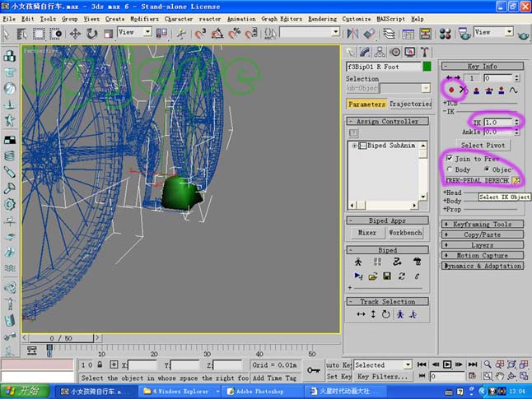Click the Workbench button

405,233
